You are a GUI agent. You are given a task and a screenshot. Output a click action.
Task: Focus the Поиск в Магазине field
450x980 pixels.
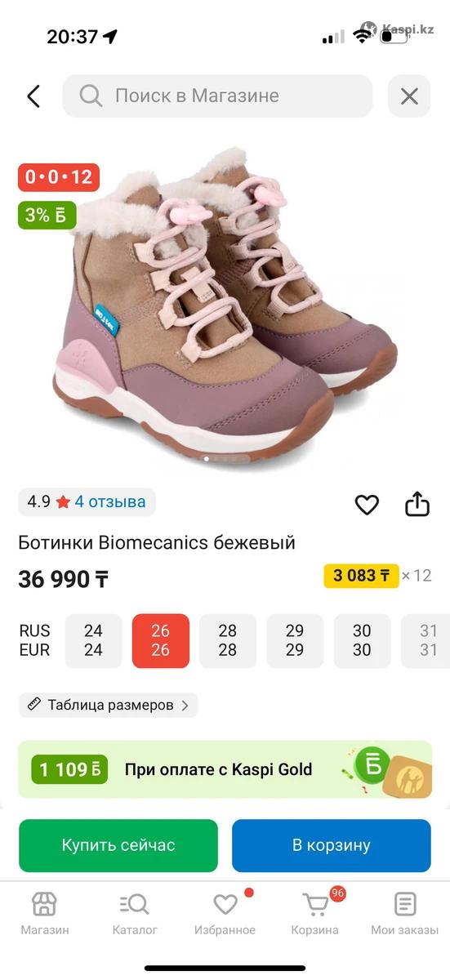(218, 96)
